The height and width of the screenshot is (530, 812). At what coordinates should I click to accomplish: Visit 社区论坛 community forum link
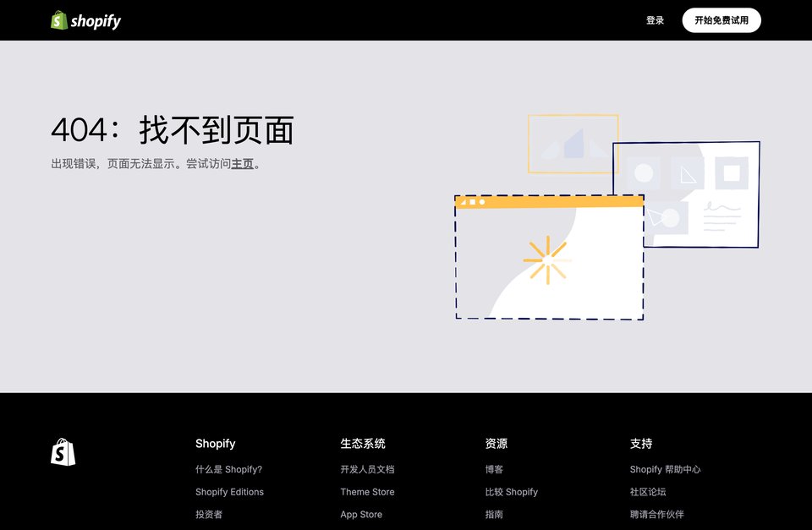click(648, 492)
